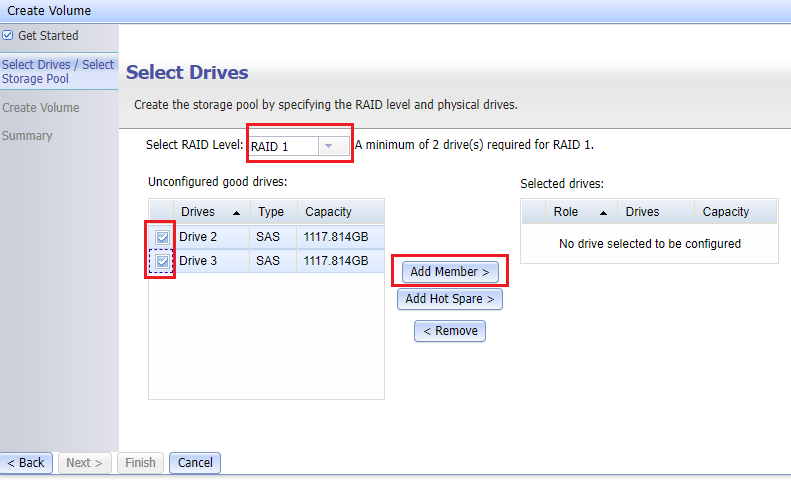The image size is (791, 480).
Task: Sort unconfigured drives by Type column
Action: tap(271, 212)
